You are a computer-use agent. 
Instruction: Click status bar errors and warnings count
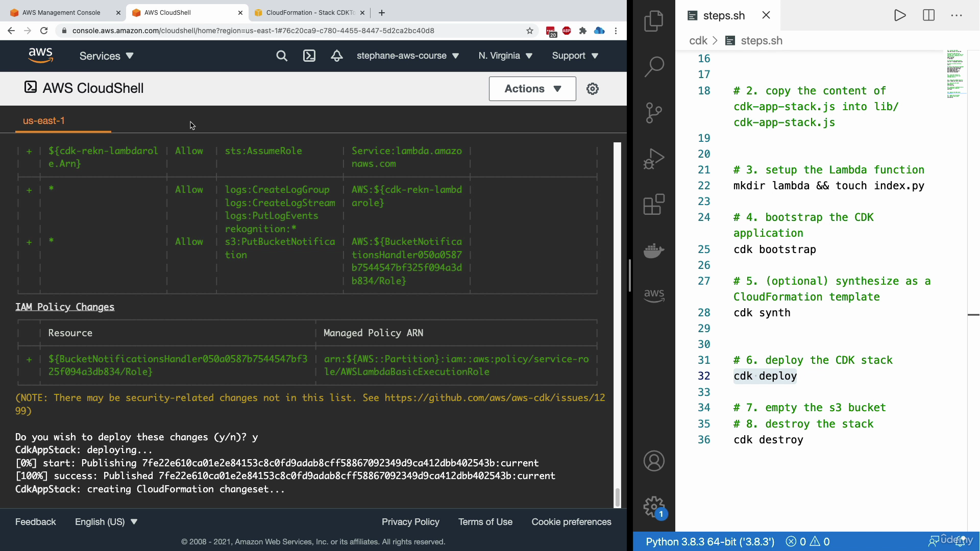[808, 541]
